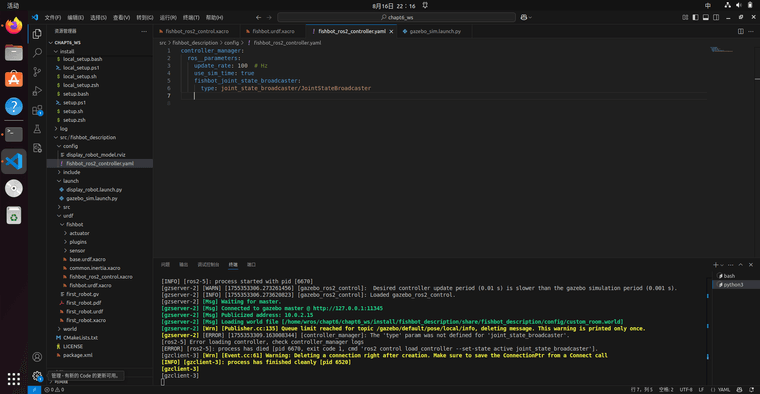
Task: Open Terminal from the dock
Action: coord(14,134)
